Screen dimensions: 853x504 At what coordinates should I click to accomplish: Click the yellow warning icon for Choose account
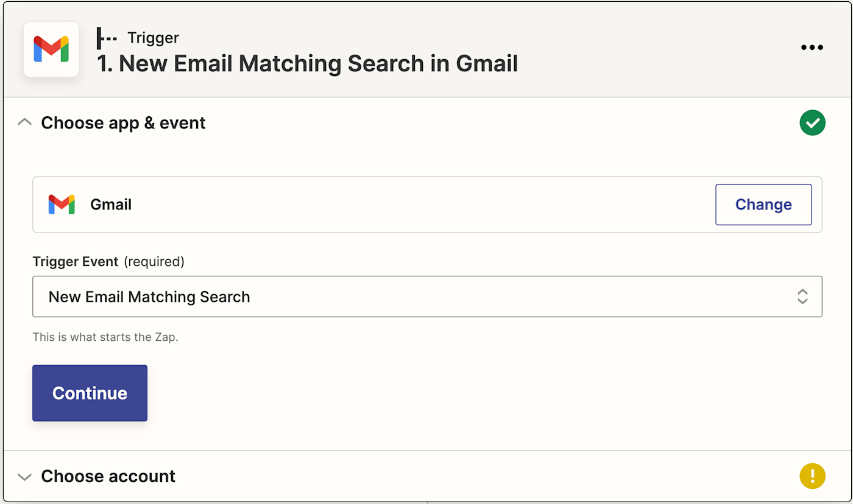[x=812, y=476]
